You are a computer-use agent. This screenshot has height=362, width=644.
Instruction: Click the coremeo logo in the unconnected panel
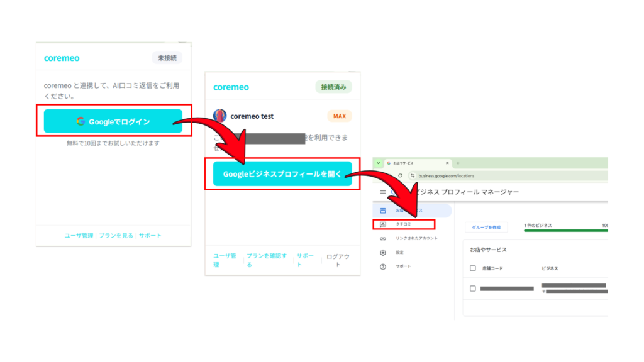(62, 58)
